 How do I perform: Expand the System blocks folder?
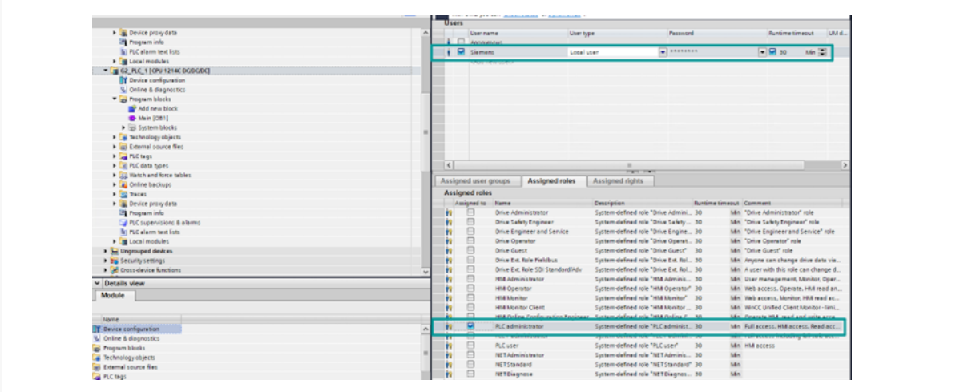[124, 127]
